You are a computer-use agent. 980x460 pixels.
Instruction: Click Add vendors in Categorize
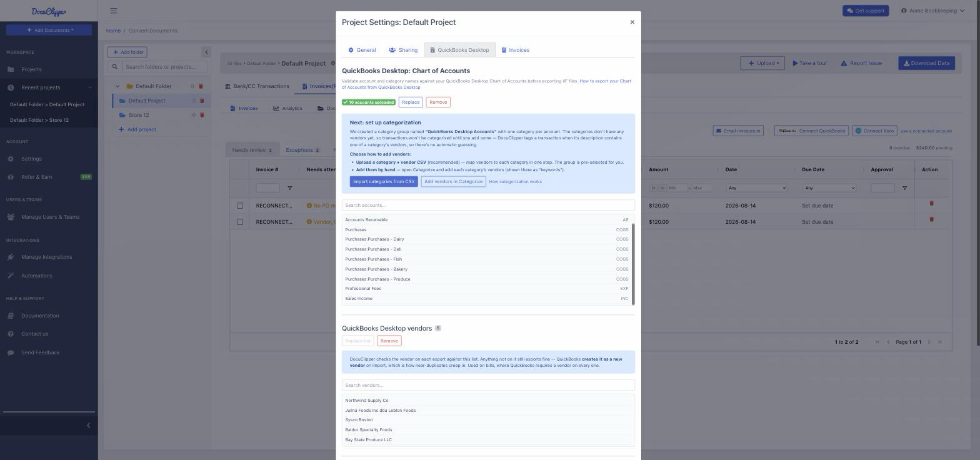coord(453,181)
